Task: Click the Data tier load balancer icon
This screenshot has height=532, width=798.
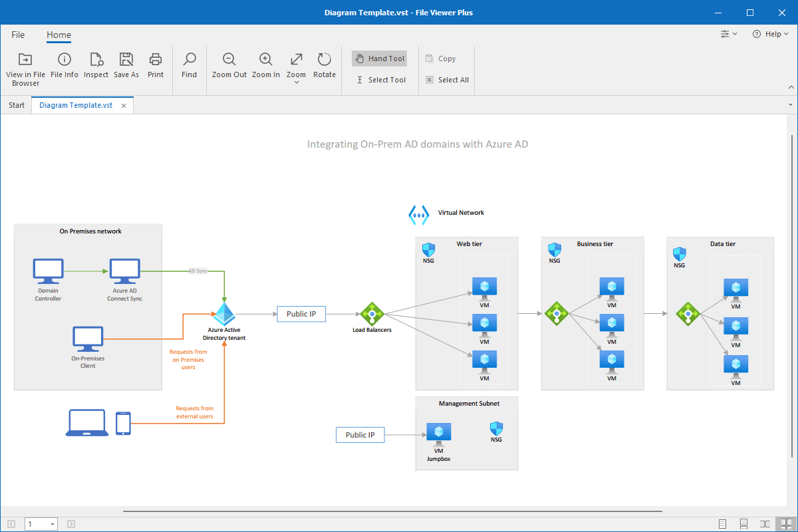Action: (688, 314)
